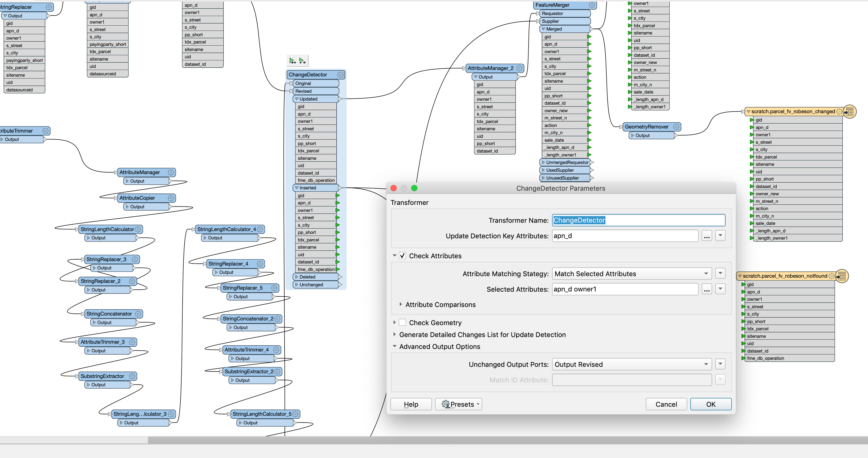The width and height of the screenshot is (868, 458).
Task: Click the Run To This button above ChangeDetector
Action: 292,61
